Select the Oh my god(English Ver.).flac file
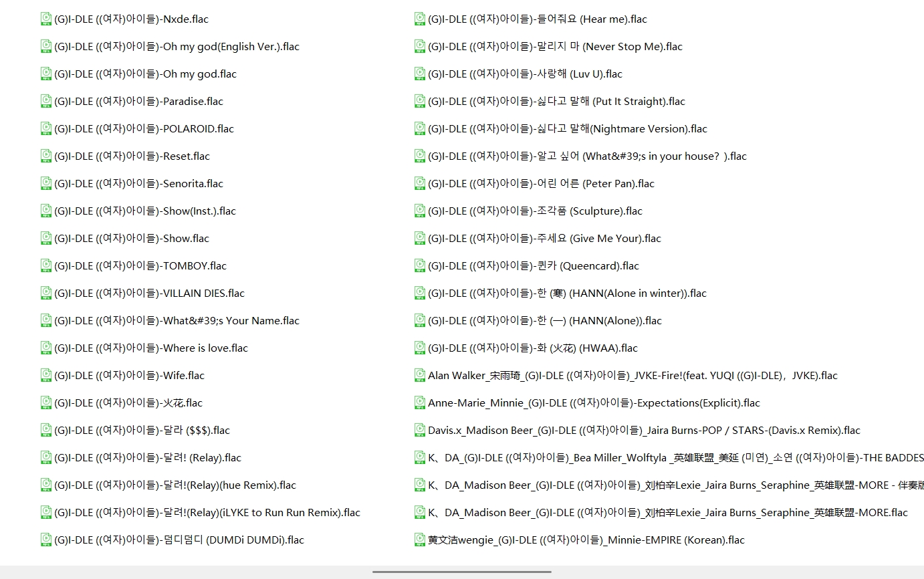This screenshot has height=579, width=924. [177, 46]
